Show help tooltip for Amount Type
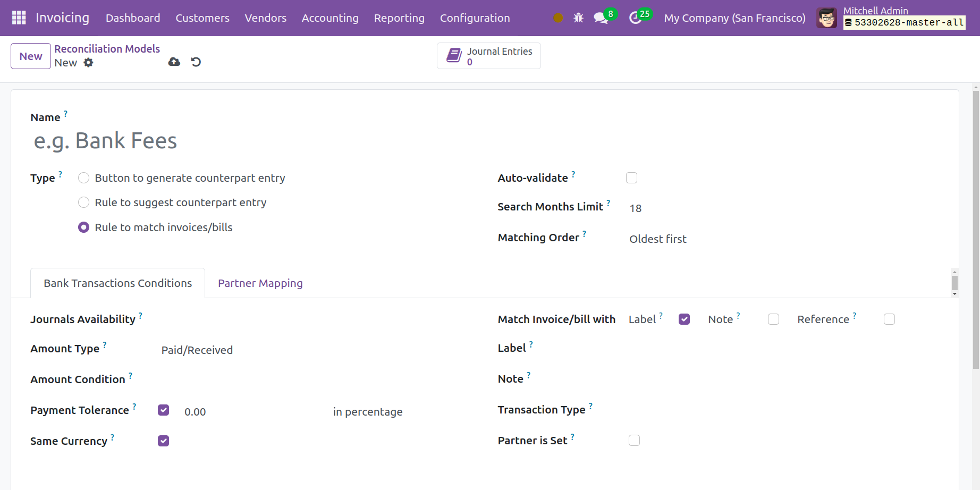The image size is (980, 490). coord(105,344)
